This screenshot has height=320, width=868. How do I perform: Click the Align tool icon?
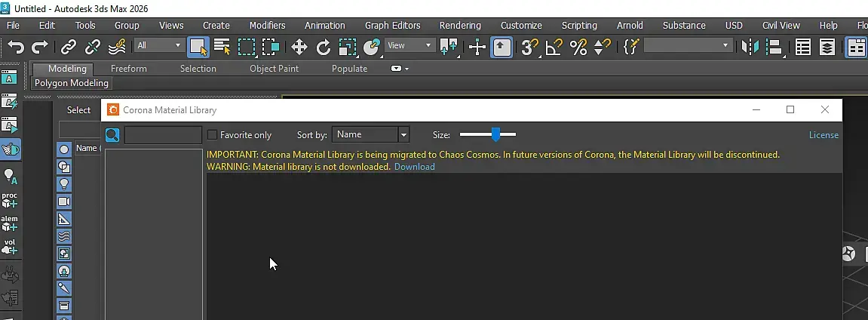point(775,47)
